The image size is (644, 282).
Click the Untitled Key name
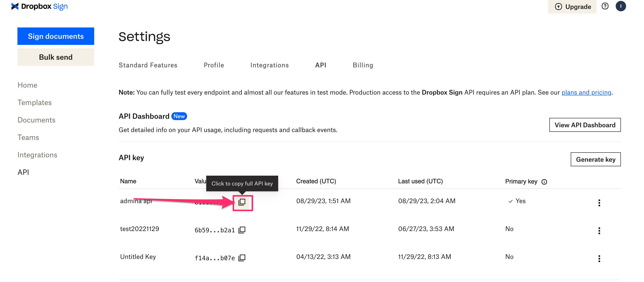[138, 257]
